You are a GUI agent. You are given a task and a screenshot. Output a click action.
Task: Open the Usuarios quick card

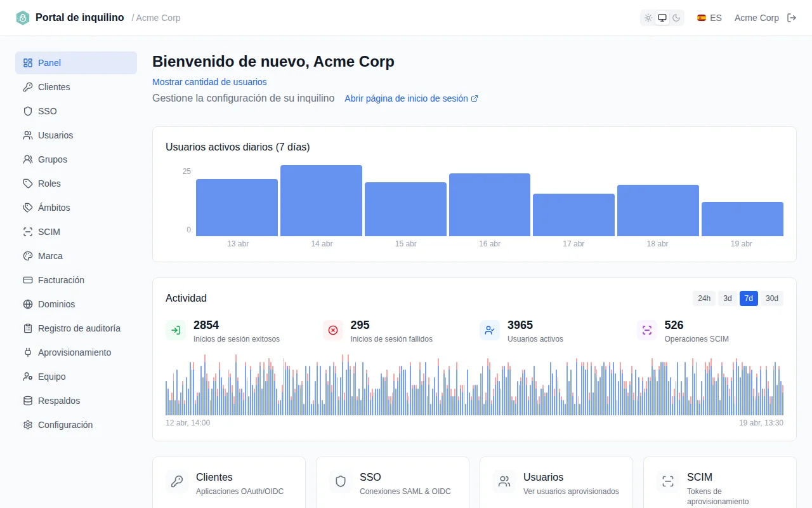pyautogui.click(x=556, y=483)
